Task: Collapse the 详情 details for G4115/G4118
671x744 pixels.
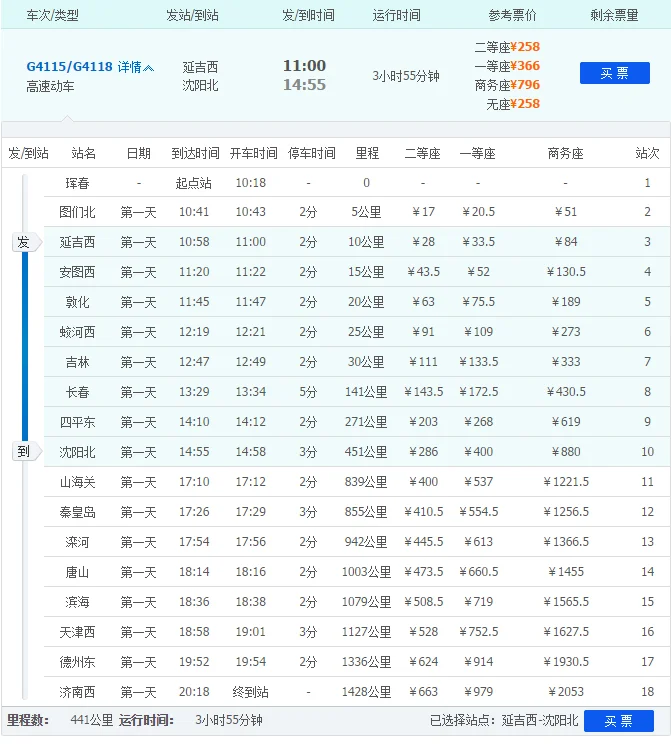Action: click(x=136, y=67)
